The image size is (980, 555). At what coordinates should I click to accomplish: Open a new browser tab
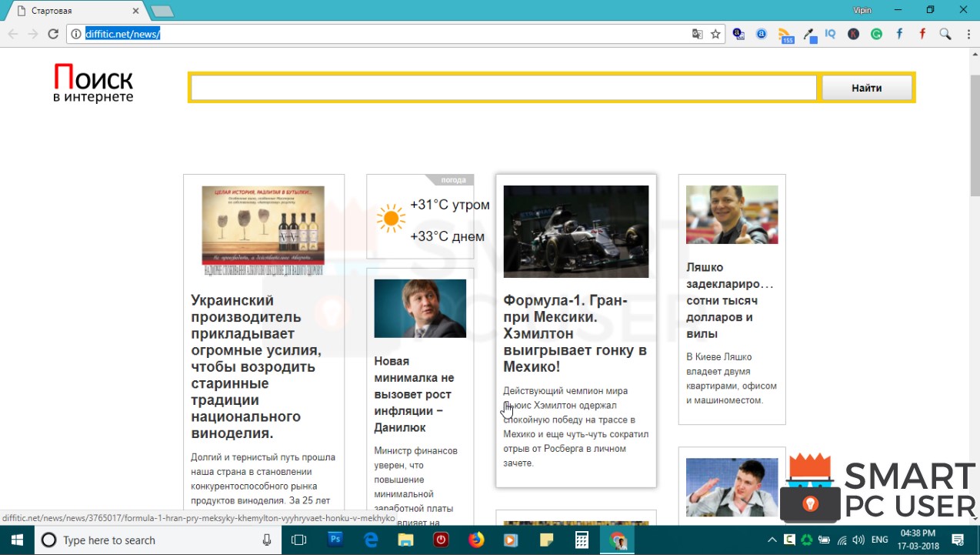[162, 11]
